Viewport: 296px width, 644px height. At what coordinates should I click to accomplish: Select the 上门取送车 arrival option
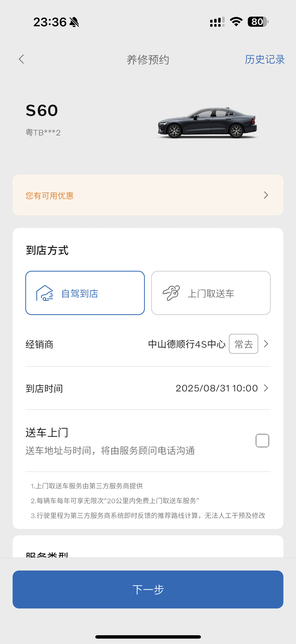(x=211, y=293)
